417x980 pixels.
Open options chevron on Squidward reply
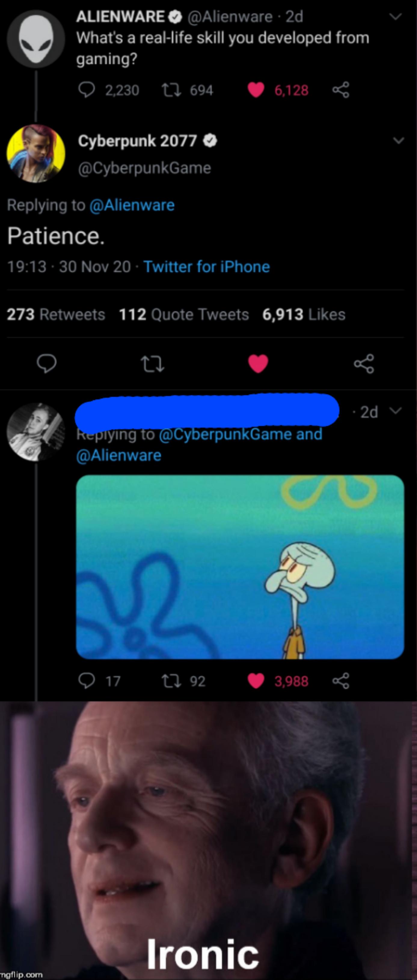[x=397, y=411]
